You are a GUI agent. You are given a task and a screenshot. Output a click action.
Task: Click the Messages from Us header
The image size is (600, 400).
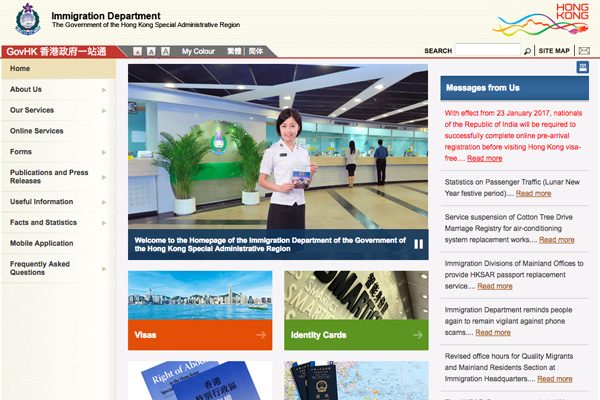(515, 88)
